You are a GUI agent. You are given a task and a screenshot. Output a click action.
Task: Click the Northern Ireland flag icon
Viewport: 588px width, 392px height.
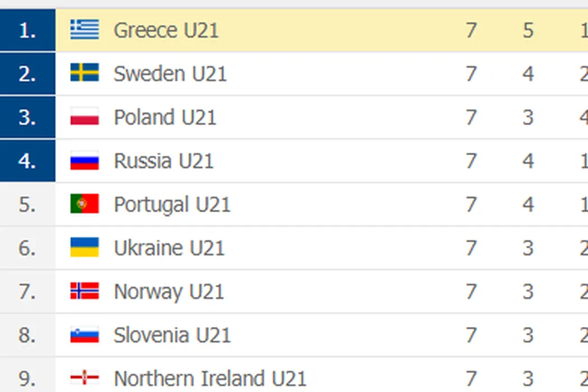85,378
